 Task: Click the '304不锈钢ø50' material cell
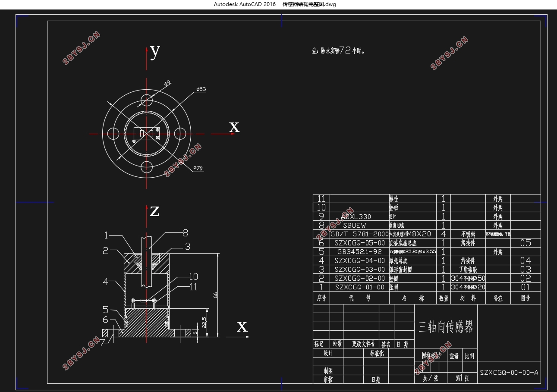click(x=468, y=278)
